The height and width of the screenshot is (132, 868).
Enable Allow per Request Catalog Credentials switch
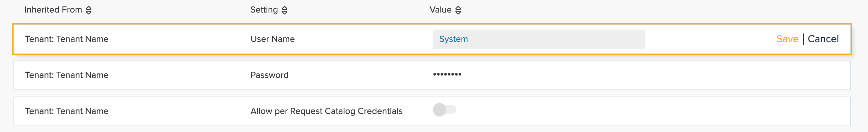(x=444, y=110)
